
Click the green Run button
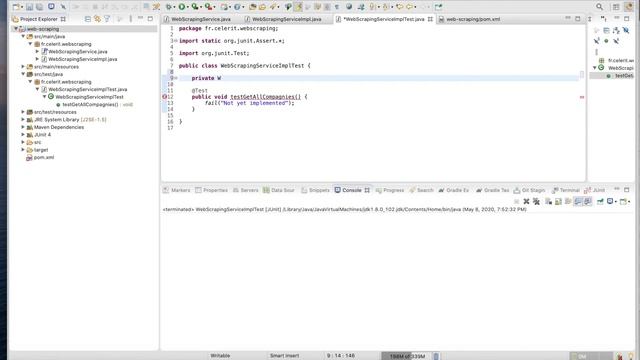(x=182, y=7)
